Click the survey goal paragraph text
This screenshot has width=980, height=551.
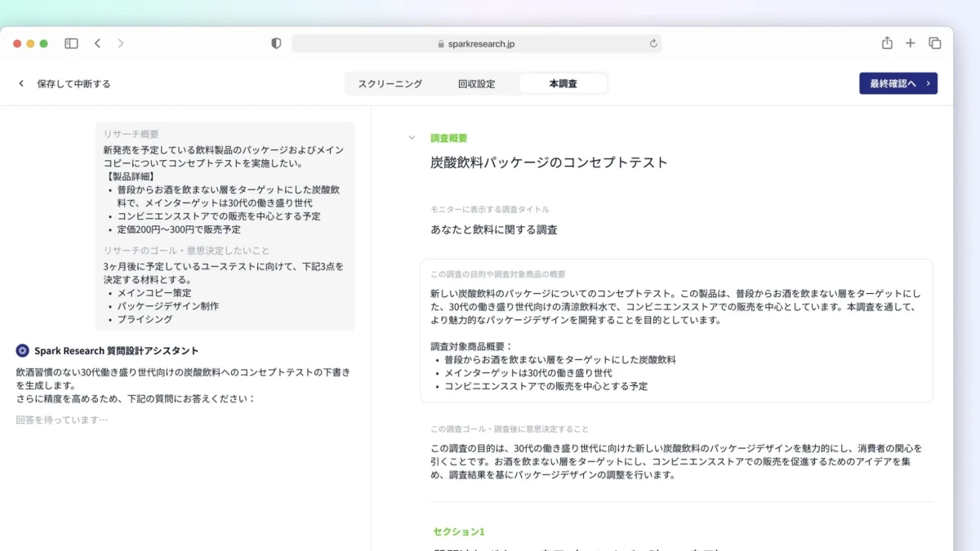click(x=676, y=461)
